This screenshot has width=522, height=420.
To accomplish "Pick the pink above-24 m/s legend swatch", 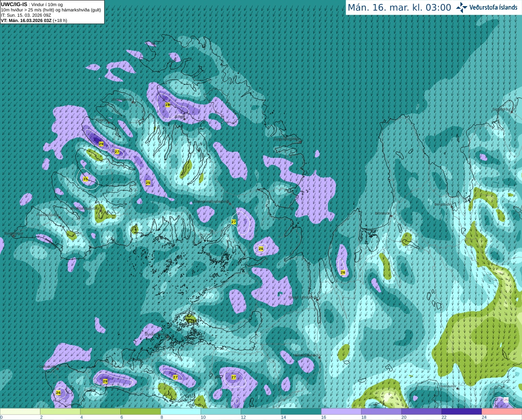I will coord(502,411).
